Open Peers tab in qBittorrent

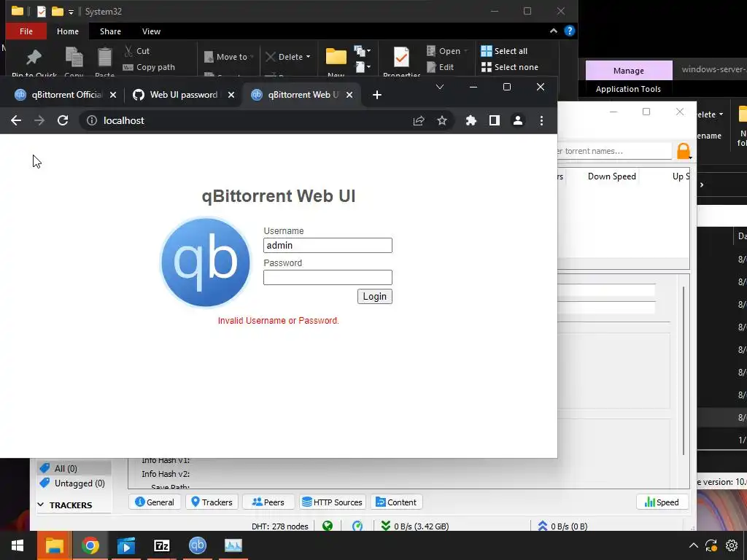coord(268,502)
